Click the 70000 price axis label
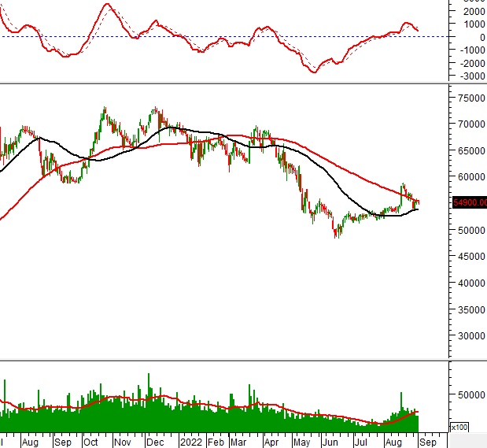The image size is (487, 448). click(x=471, y=124)
